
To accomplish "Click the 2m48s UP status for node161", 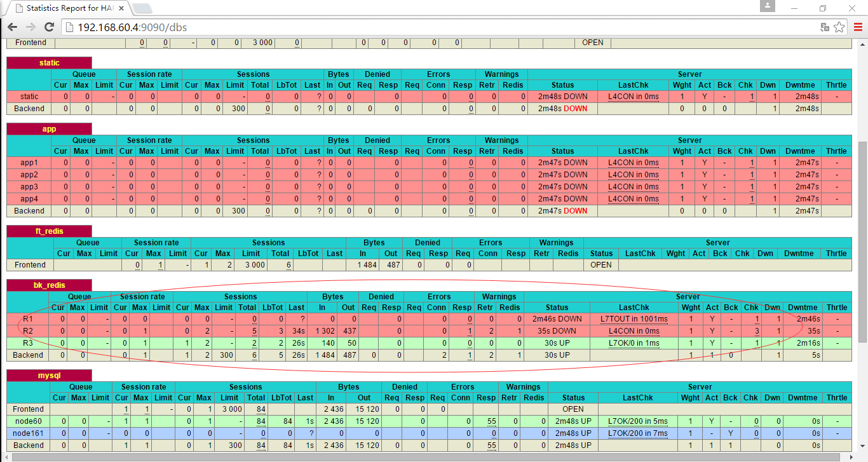I will click(573, 433).
